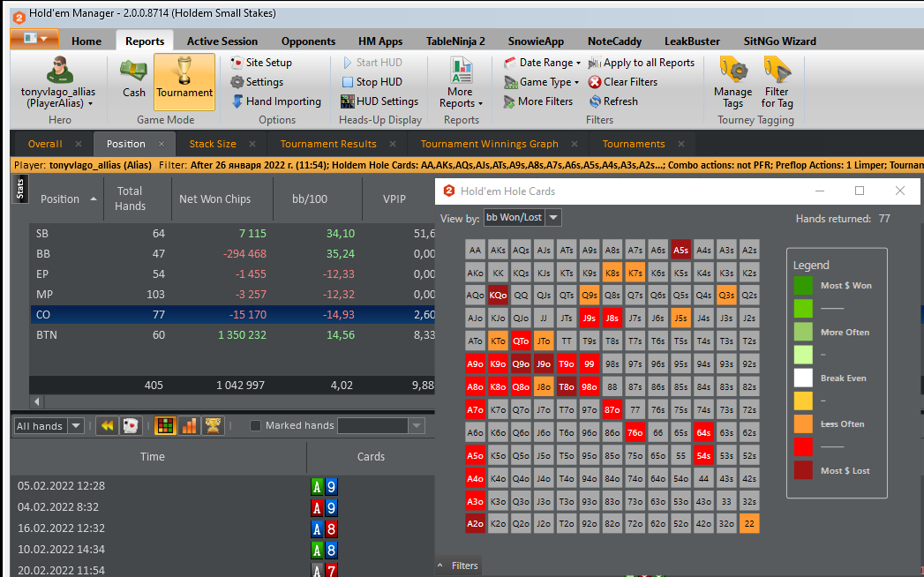
Task: Click the trophy icon in hands toolbar
Action: pyautogui.click(x=213, y=425)
